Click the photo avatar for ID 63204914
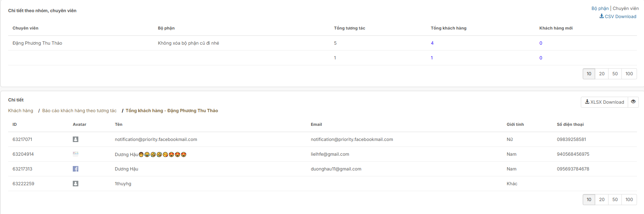Image resolution: width=644 pixels, height=214 pixels. click(x=75, y=154)
